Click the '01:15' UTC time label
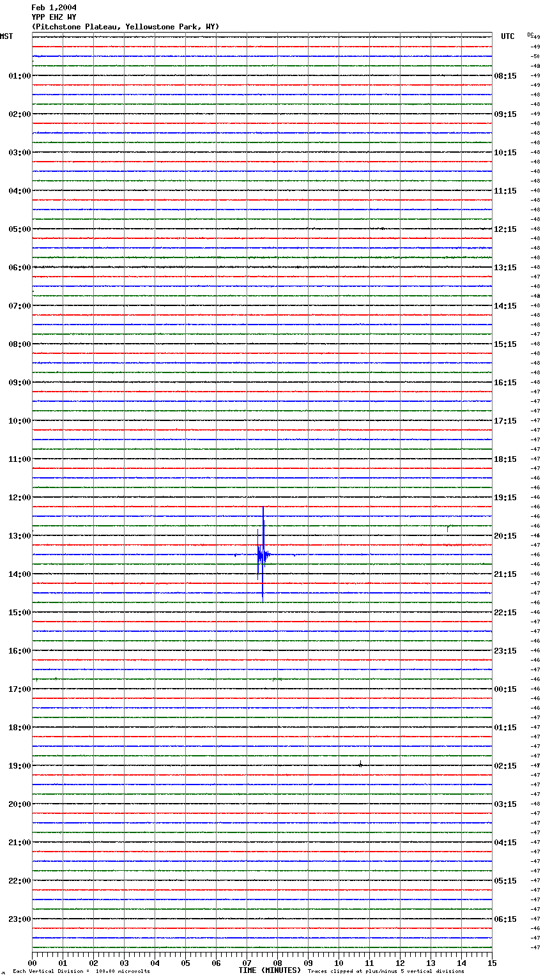Image resolution: width=543 pixels, height=980 pixels. 505,728
